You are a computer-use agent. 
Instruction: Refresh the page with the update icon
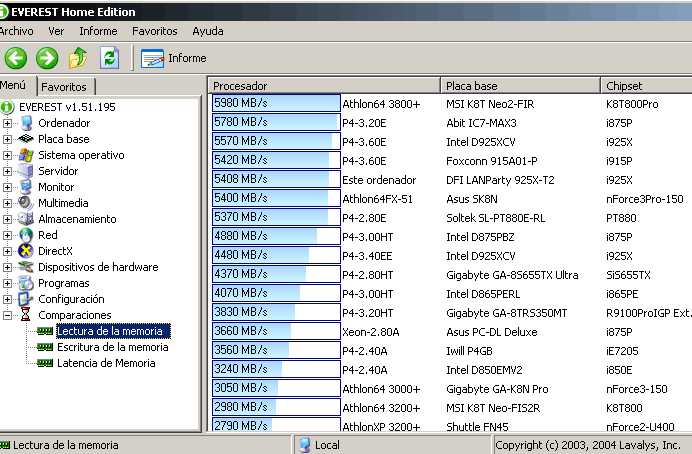(109, 58)
